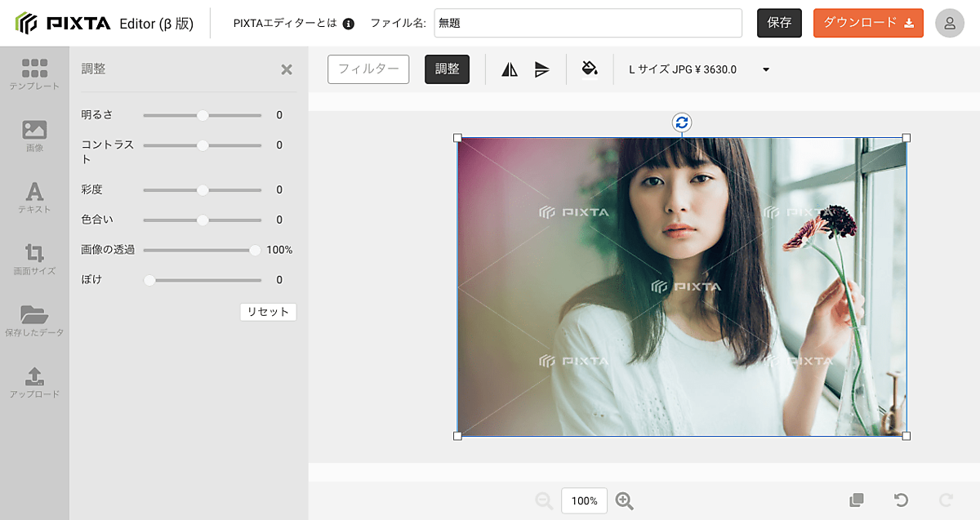The width and height of the screenshot is (980, 520).
Task: Click the rotate handle above the image
Action: (682, 122)
